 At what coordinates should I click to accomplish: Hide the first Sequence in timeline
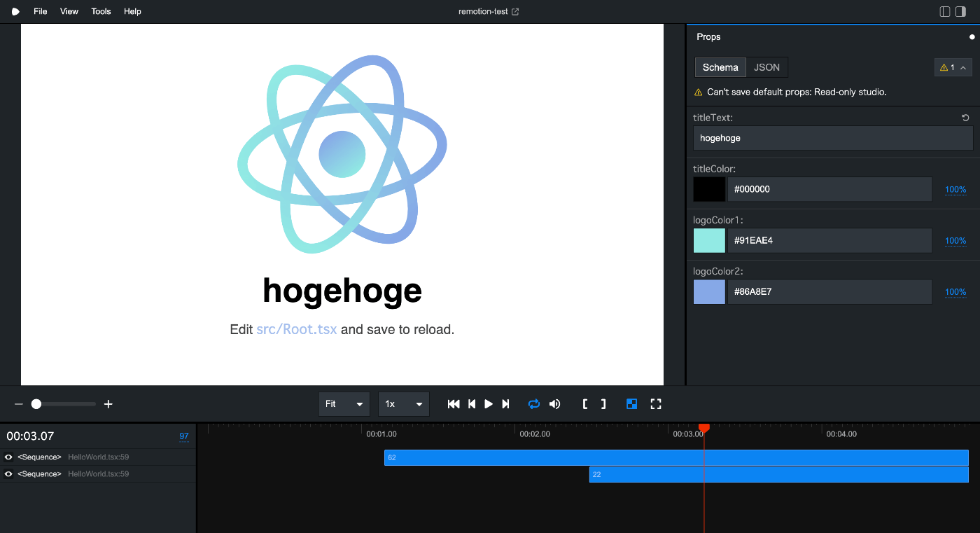click(x=8, y=457)
